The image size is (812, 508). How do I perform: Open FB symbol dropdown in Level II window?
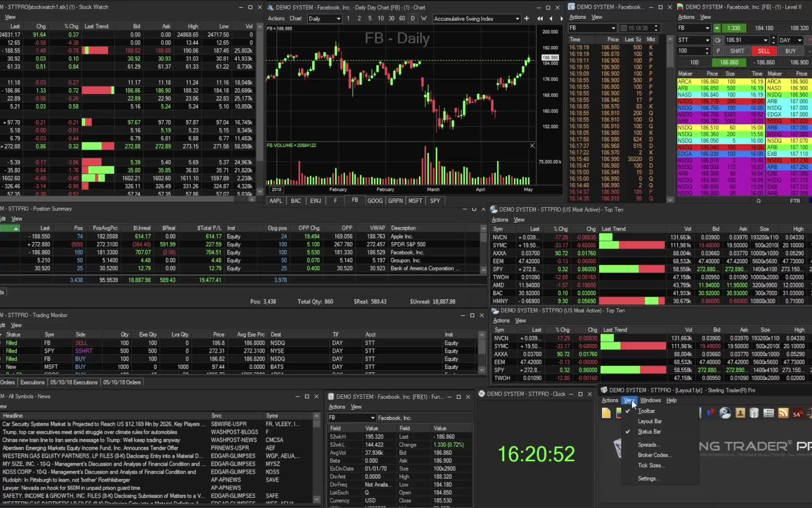tap(707, 28)
